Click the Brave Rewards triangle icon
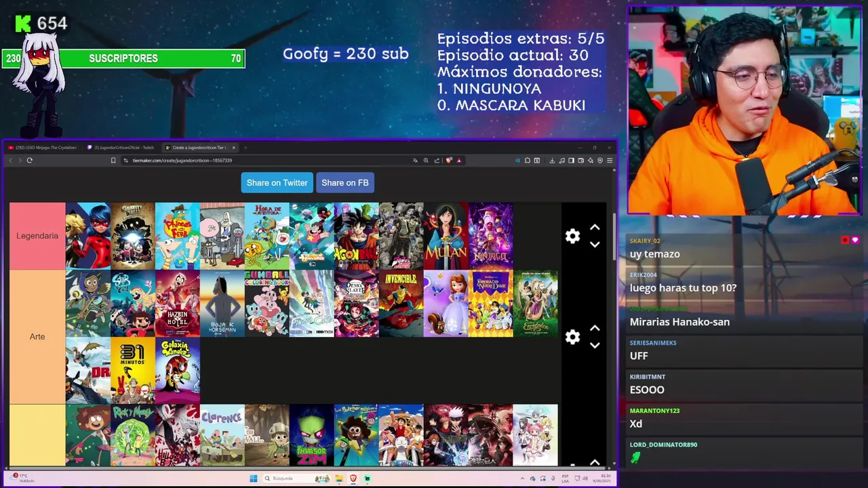This screenshot has height=488, width=868. click(x=459, y=161)
